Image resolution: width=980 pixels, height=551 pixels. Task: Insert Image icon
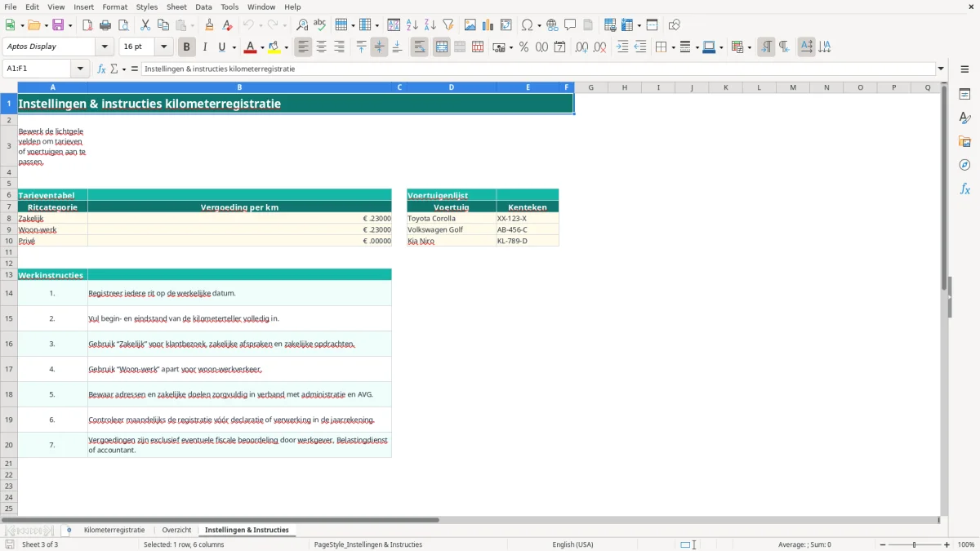(x=470, y=25)
